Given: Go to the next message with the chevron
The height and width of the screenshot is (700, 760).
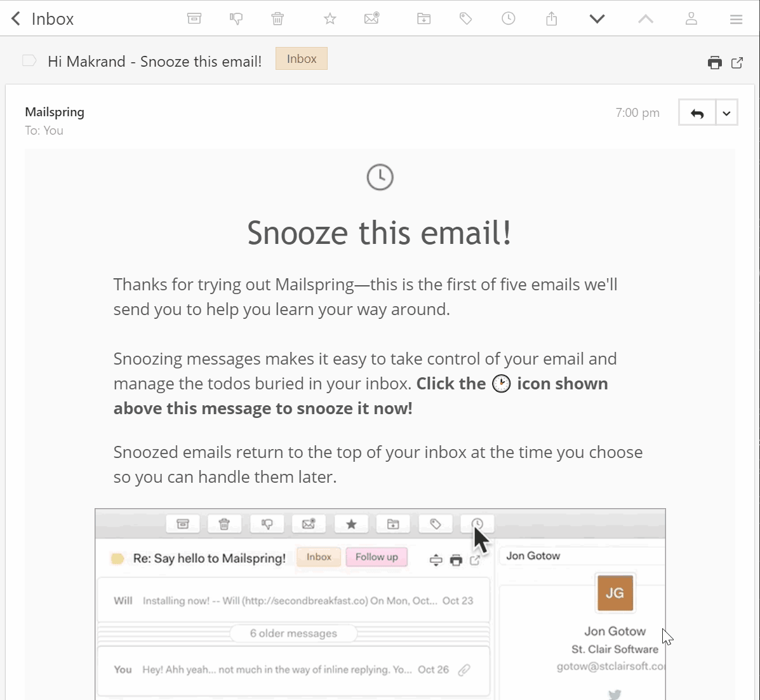Looking at the screenshot, I should [597, 18].
